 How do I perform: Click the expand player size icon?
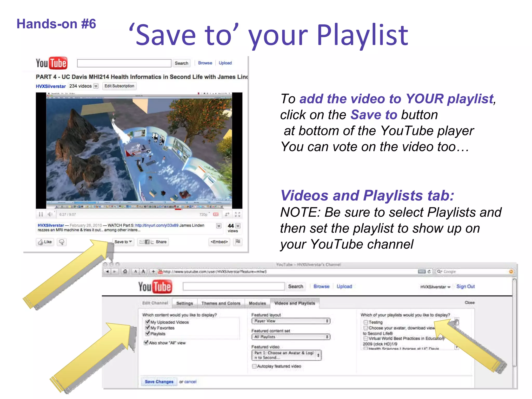(227, 214)
